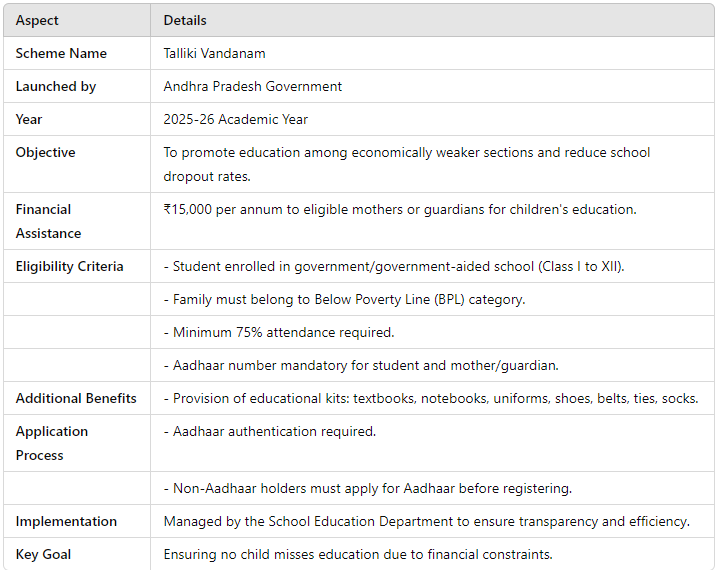This screenshot has height=572, width=715.
Task: Select the Financial Assistance row label
Action: 48,221
